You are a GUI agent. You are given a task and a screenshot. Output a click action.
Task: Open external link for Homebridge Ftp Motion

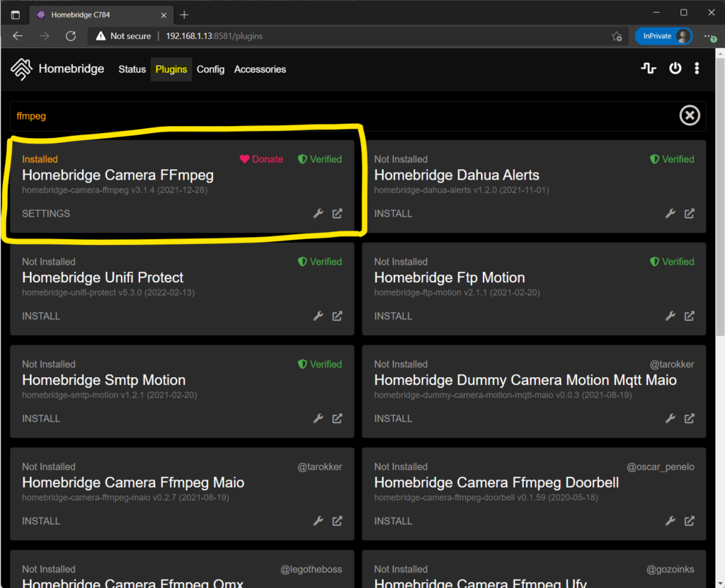point(690,316)
